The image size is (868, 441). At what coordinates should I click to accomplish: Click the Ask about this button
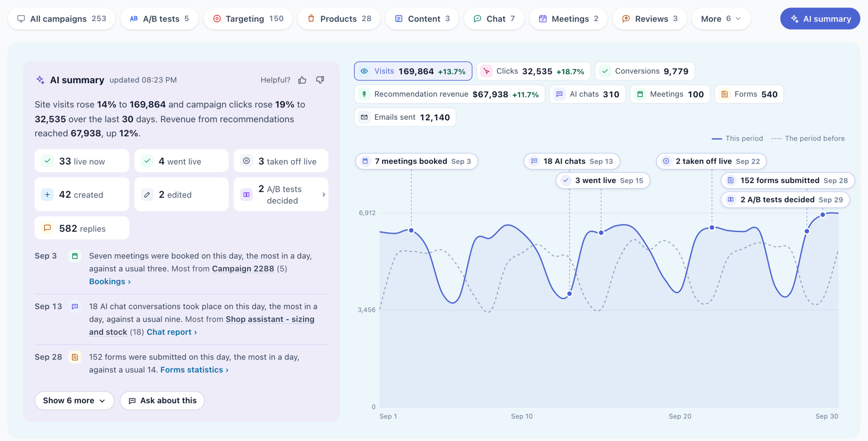(x=162, y=401)
